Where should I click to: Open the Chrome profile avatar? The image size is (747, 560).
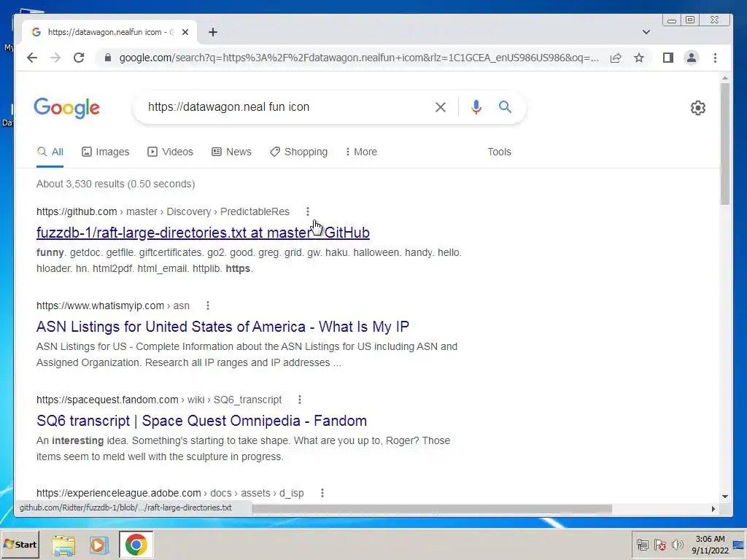click(692, 58)
